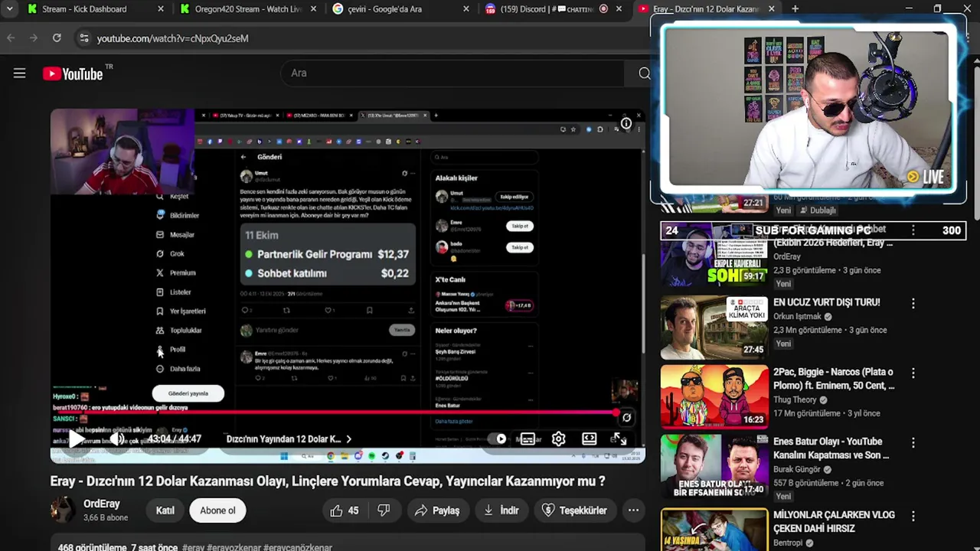Open Enes Batur Olayı video title

(x=831, y=448)
